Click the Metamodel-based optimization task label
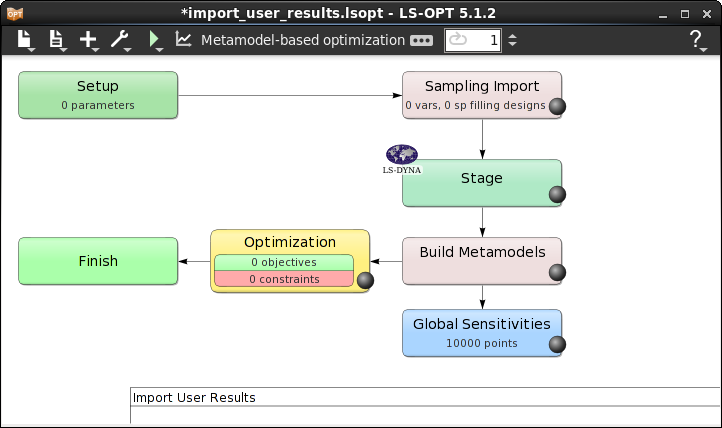Viewport: 722px width, 428px height. (x=303, y=40)
